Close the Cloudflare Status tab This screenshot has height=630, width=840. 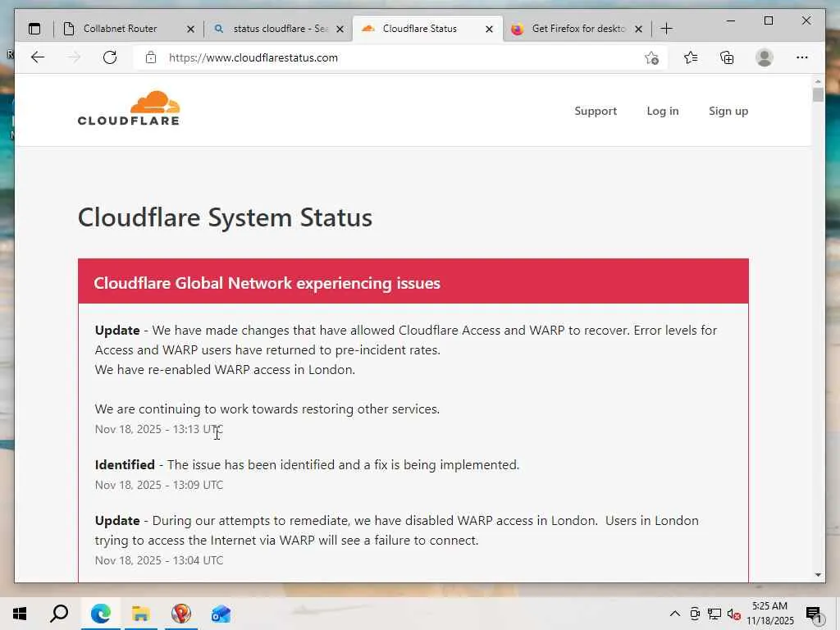coord(489,29)
